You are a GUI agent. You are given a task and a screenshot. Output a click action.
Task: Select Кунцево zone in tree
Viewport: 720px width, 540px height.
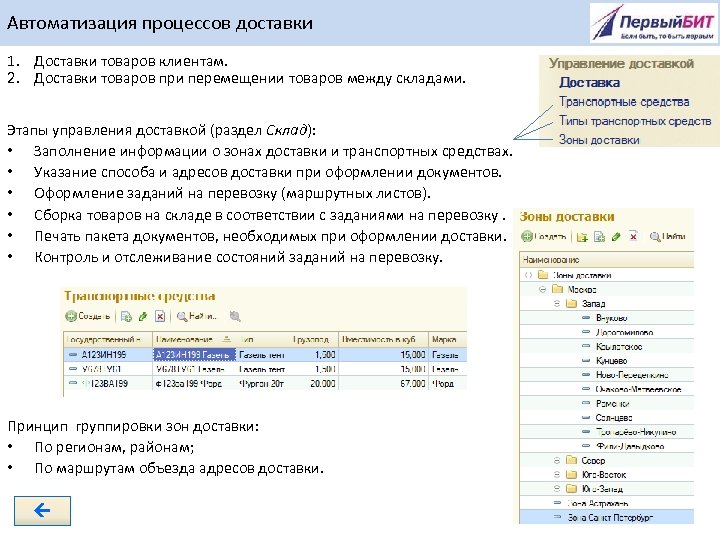tap(611, 360)
